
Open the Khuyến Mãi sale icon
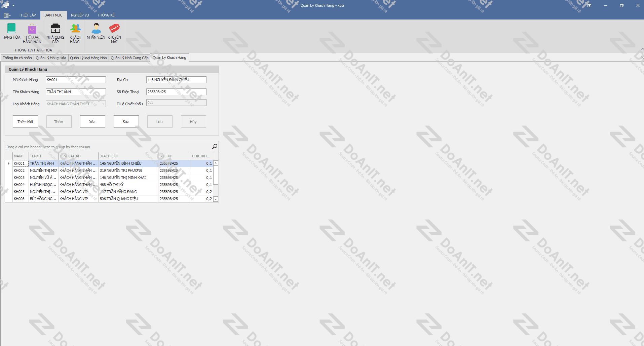pyautogui.click(x=114, y=33)
